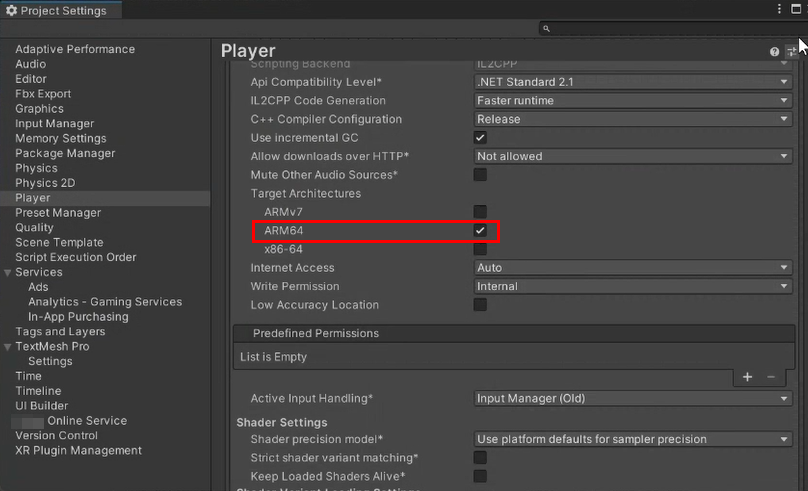Select the Input Manager category
Screen dimensions: 808x491
(54, 124)
